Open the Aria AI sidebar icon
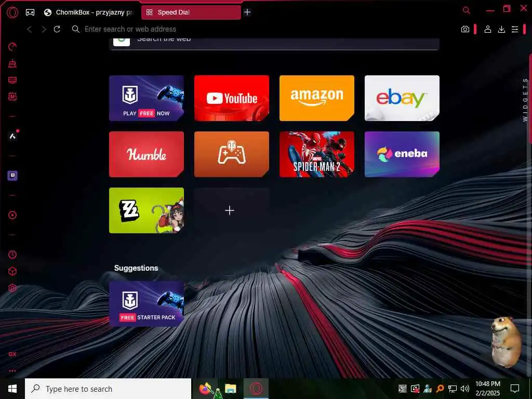This screenshot has width=532, height=399. (12, 137)
